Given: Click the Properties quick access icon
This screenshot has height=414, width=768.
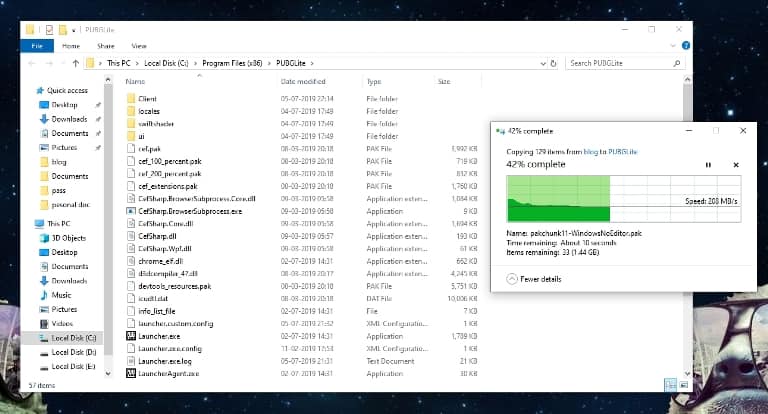Looking at the screenshot, I should [48, 28].
